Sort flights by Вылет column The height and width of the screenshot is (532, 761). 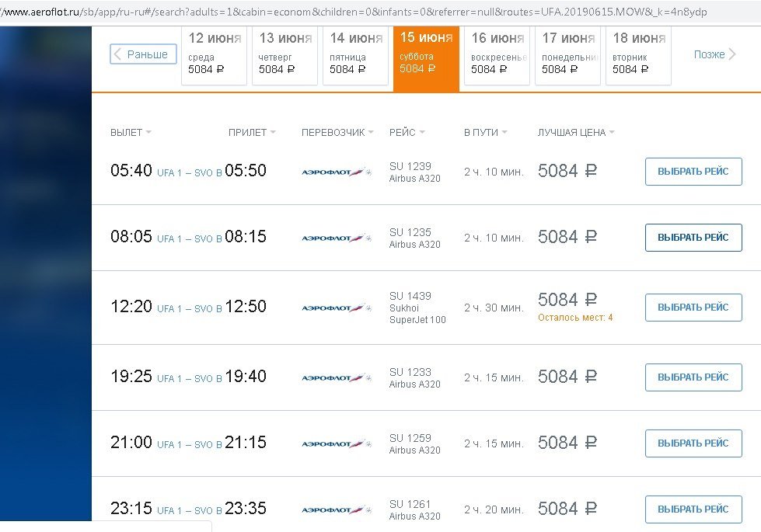point(131,133)
